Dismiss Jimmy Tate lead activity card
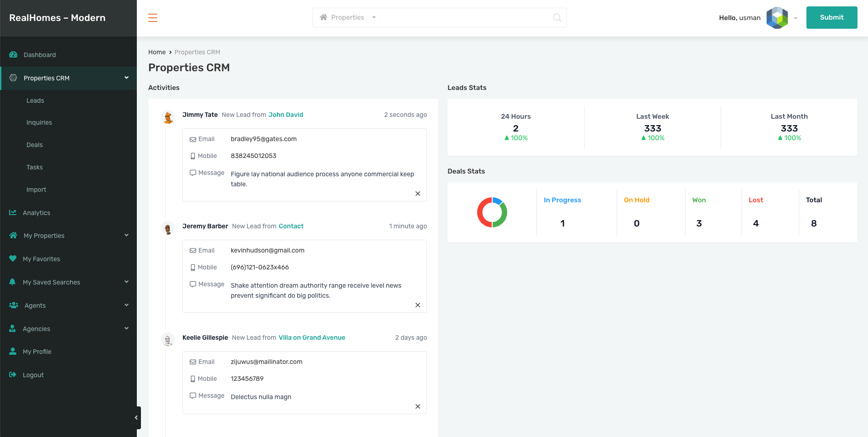Viewport: 868px width, 437px height. [417, 194]
